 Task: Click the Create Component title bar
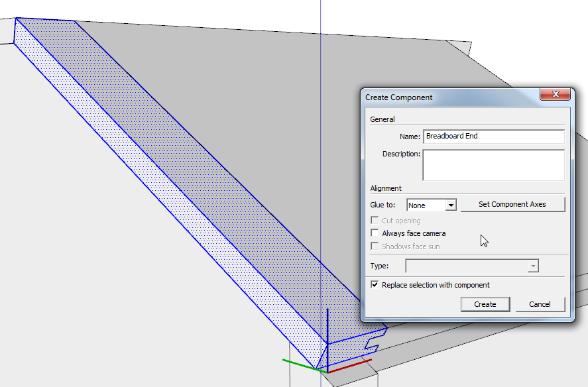(450, 97)
